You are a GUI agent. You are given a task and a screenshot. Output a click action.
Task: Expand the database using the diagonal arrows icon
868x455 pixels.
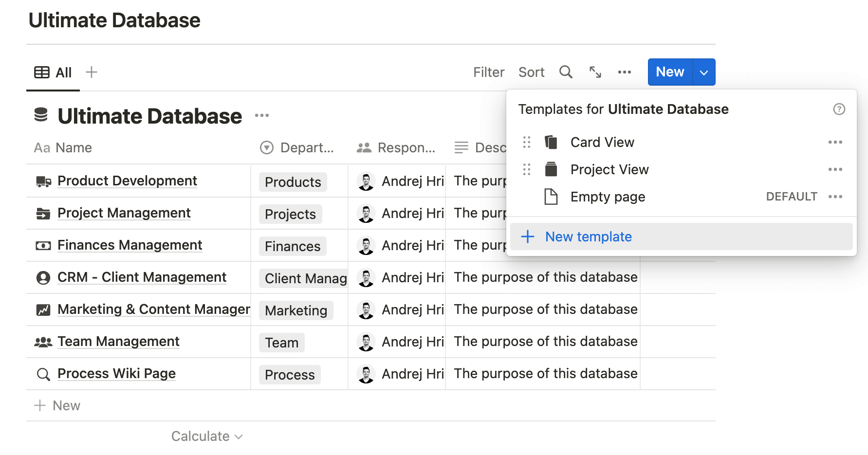pos(595,72)
